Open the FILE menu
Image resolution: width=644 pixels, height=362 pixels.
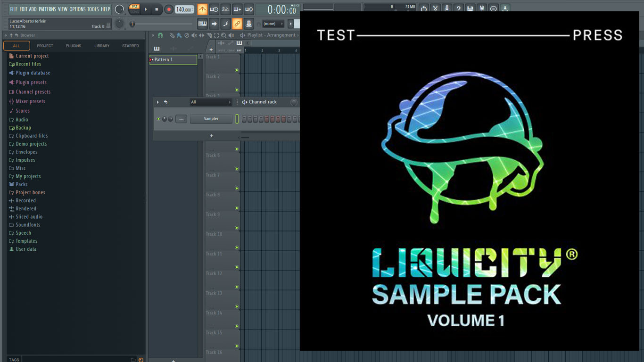14,9
